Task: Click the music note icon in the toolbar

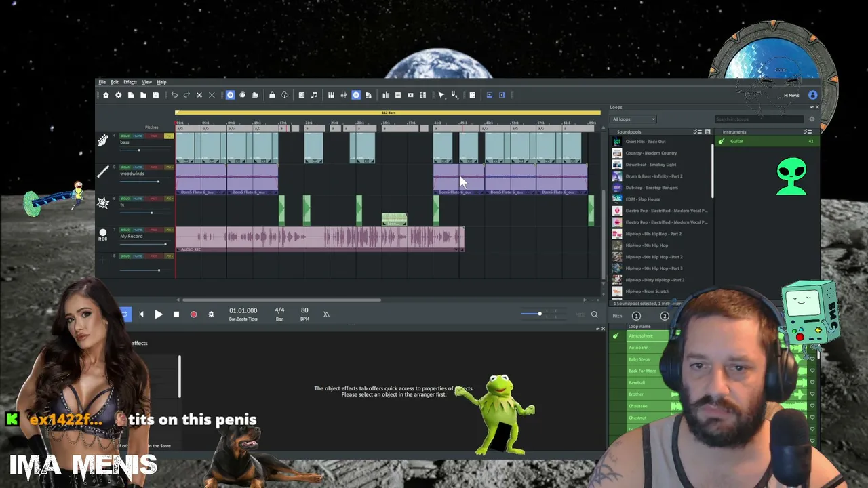Action: pos(314,95)
